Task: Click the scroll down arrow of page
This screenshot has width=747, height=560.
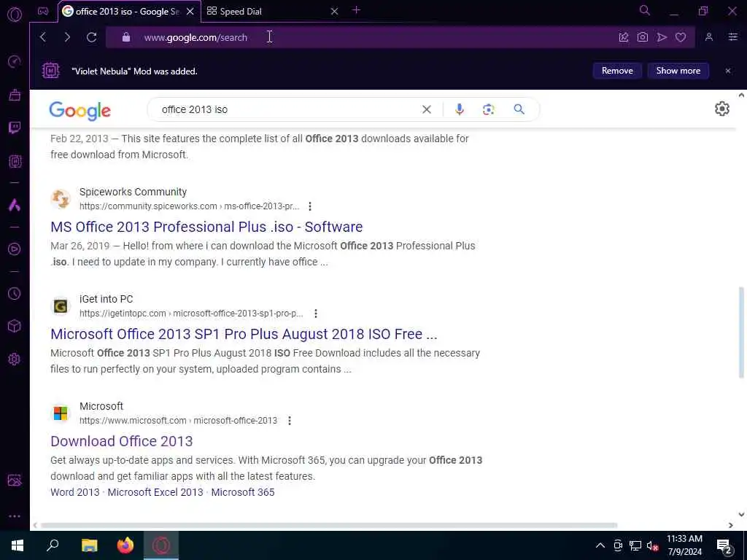Action: [741, 514]
